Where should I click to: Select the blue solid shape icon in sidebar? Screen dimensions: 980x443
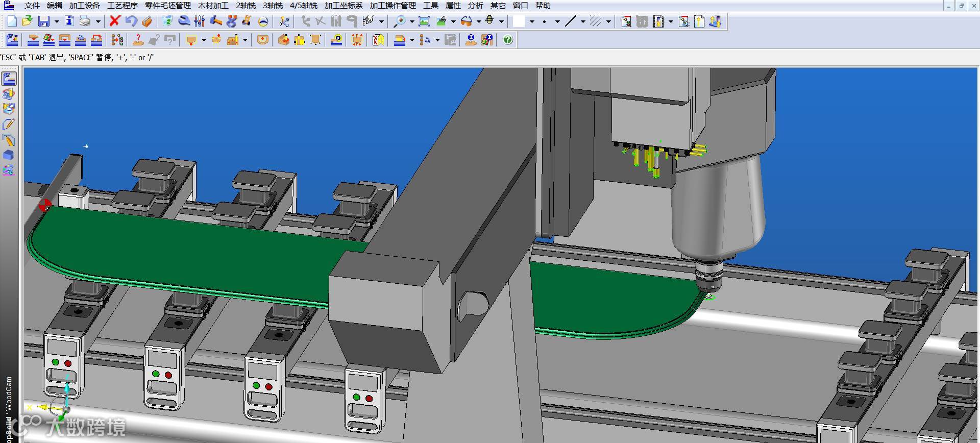[9, 155]
